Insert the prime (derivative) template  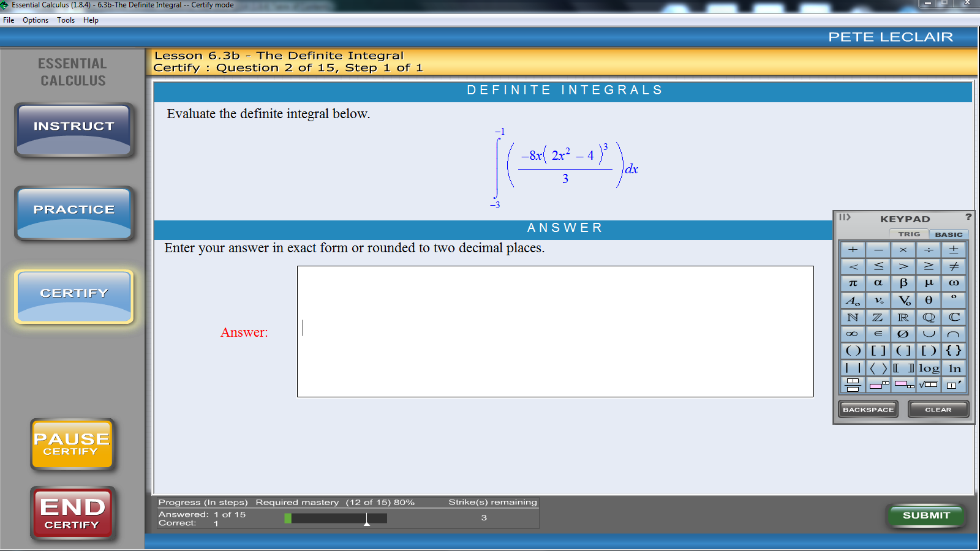coord(954,384)
